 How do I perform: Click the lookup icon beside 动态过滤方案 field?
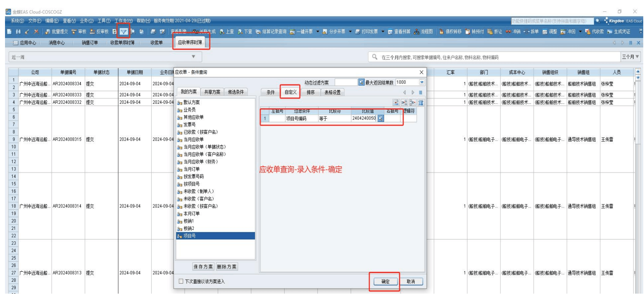(361, 82)
